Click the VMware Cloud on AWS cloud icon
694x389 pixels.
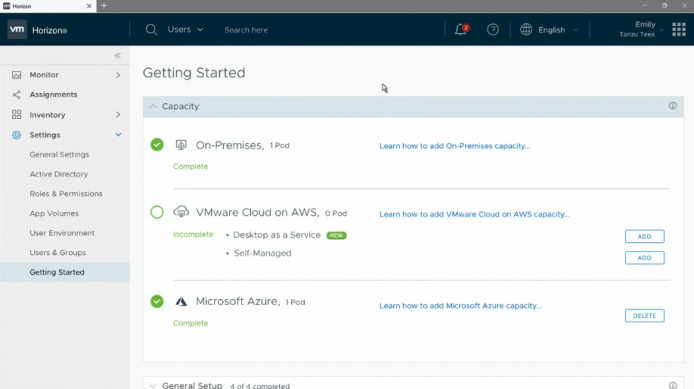click(181, 212)
